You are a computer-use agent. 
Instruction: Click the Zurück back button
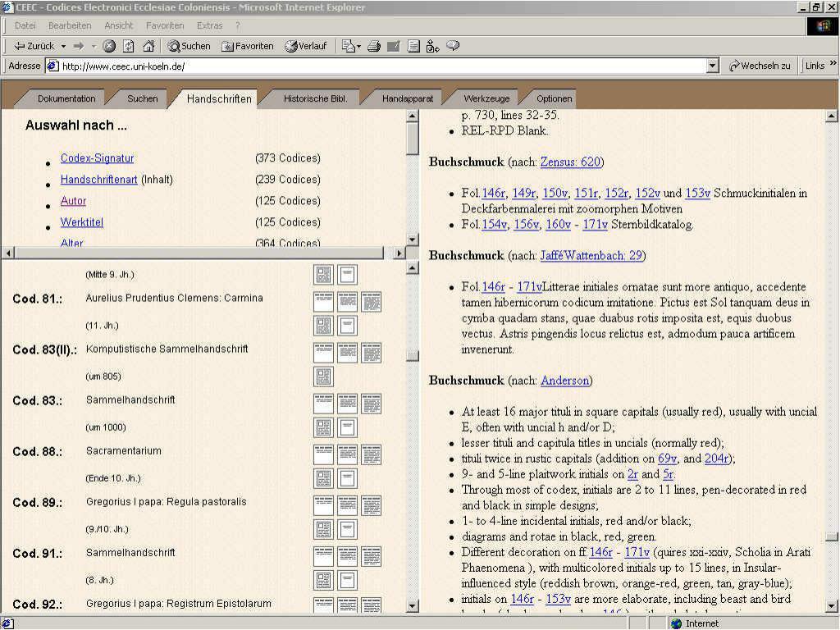[34, 46]
